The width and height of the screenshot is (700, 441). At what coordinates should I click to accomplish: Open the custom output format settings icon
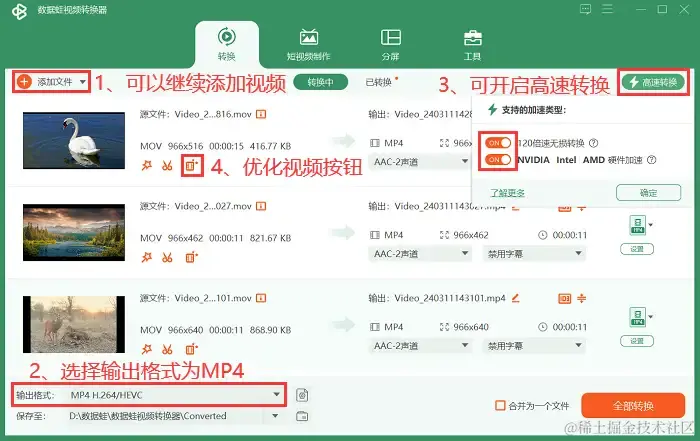[x=302, y=395]
